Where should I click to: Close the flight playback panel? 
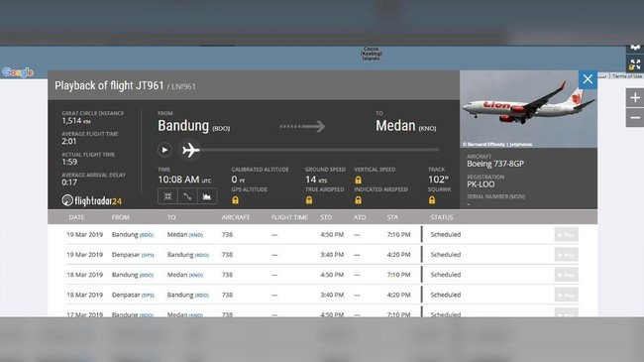click(x=588, y=79)
